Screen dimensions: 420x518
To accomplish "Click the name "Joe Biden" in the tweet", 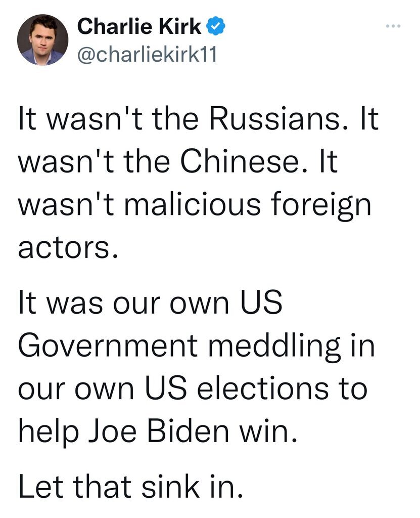I will (x=158, y=430).
